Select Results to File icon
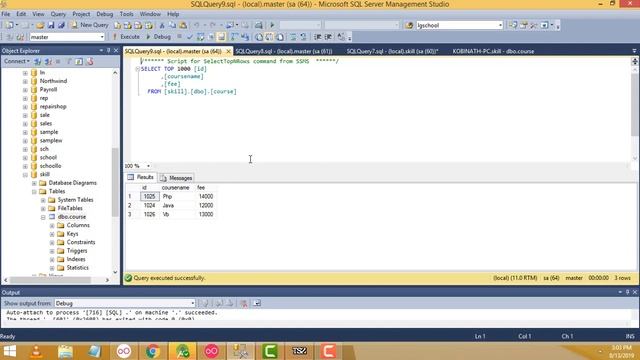The height and width of the screenshot is (360, 640). (x=280, y=37)
